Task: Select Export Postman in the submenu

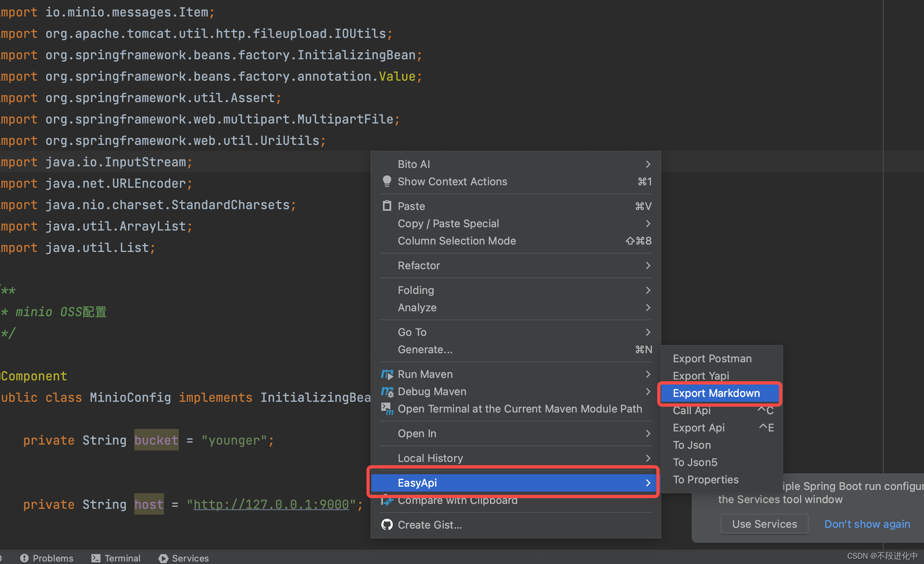Action: pyautogui.click(x=712, y=359)
